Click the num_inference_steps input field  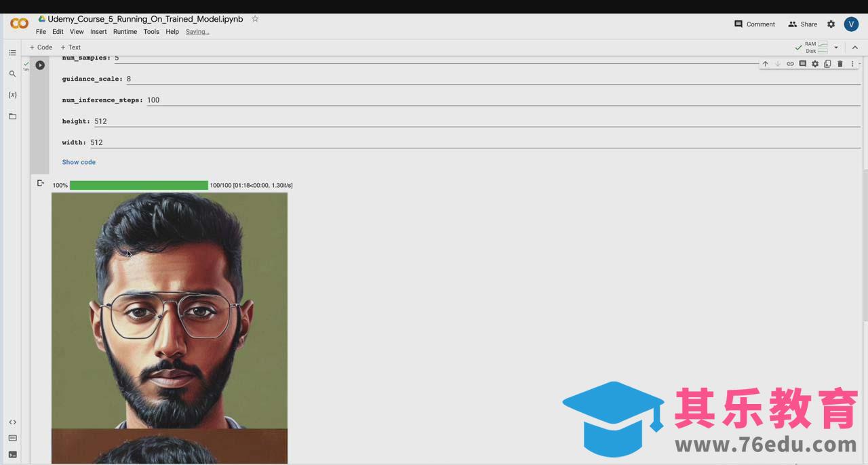pos(502,100)
